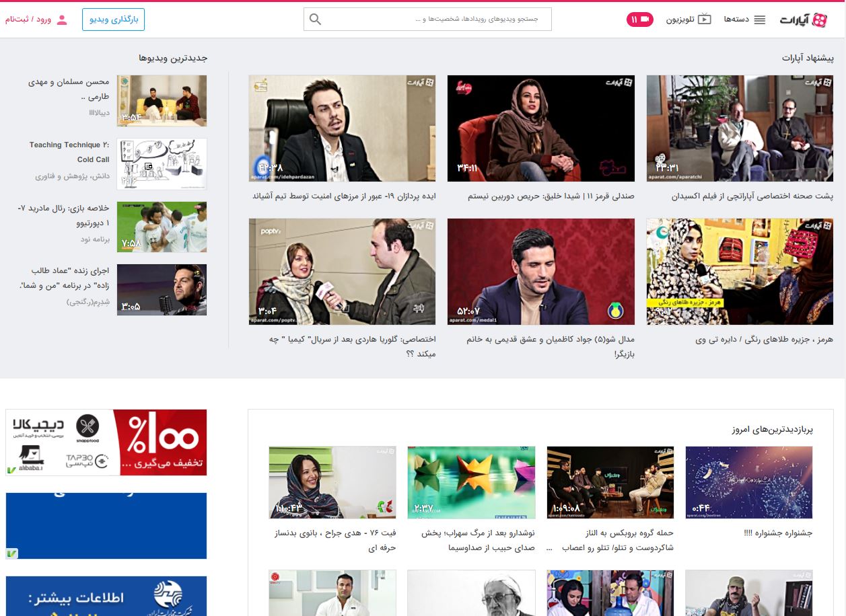Open thumbnail of فیت ۷۶ هدی جراح
This screenshot has width=846, height=616.
click(x=332, y=482)
